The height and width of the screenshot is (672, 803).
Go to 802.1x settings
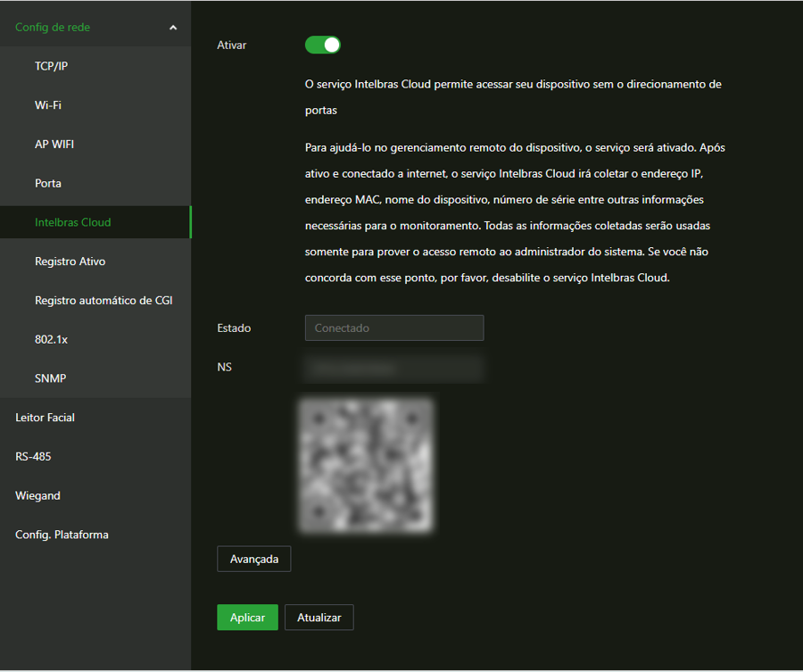coord(51,340)
